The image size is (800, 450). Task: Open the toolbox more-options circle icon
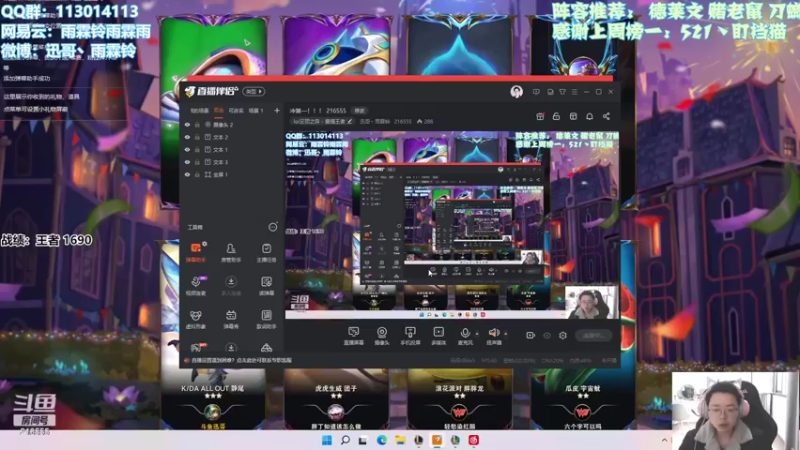(x=273, y=227)
